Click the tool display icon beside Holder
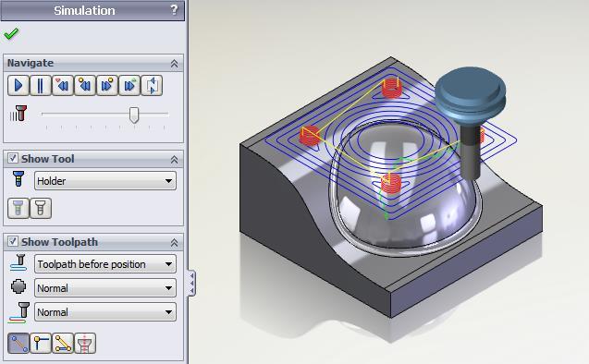 click(18, 179)
